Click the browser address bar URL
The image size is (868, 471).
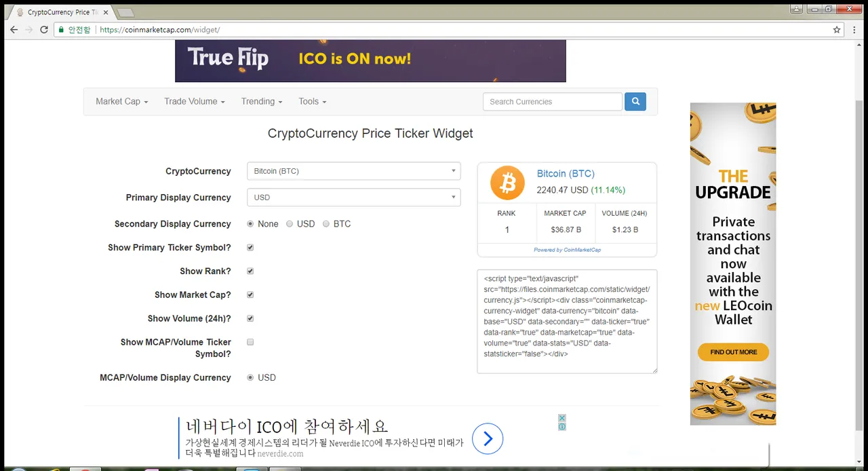coord(160,30)
